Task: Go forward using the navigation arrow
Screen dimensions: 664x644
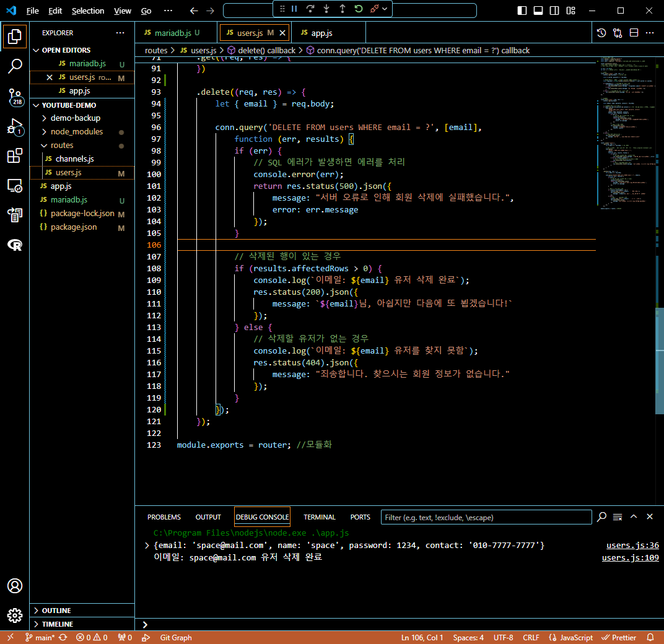Action: (210, 11)
